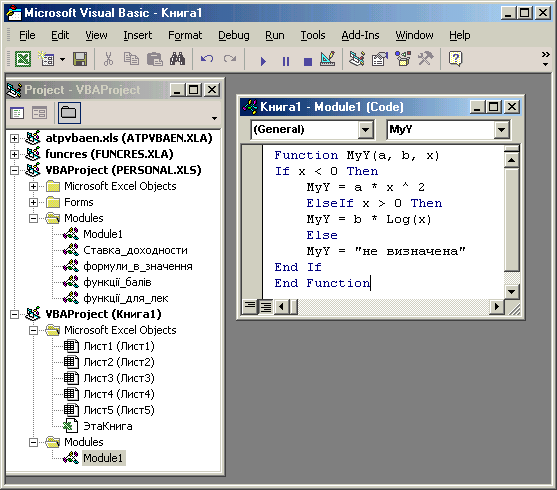This screenshot has width=557, height=490.
Task: Open the Format menu
Action: [185, 35]
